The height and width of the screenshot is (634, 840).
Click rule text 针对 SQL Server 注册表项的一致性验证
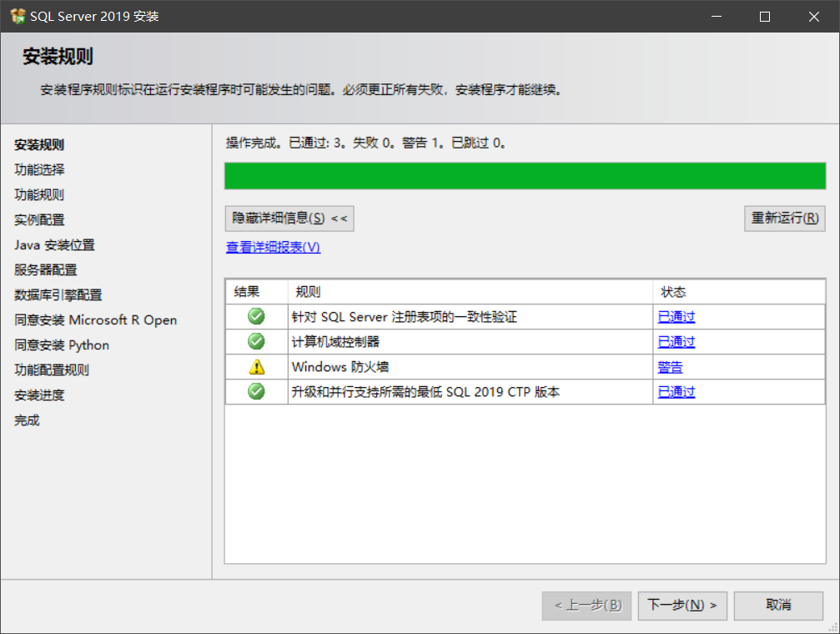404,317
